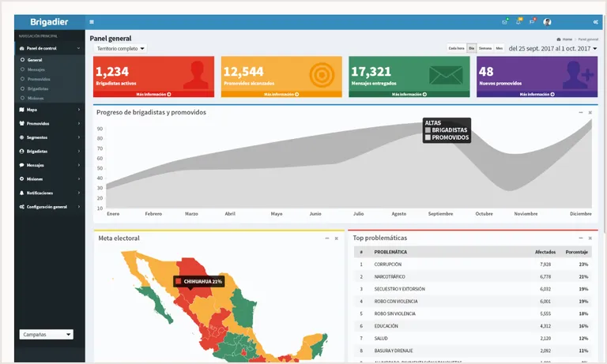Expand the Mensajes menu chevron
Screen dimensions: 607x364
point(78,165)
